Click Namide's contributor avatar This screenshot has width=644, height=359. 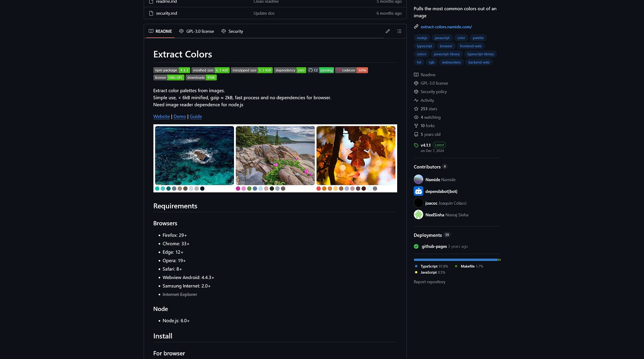(x=418, y=179)
